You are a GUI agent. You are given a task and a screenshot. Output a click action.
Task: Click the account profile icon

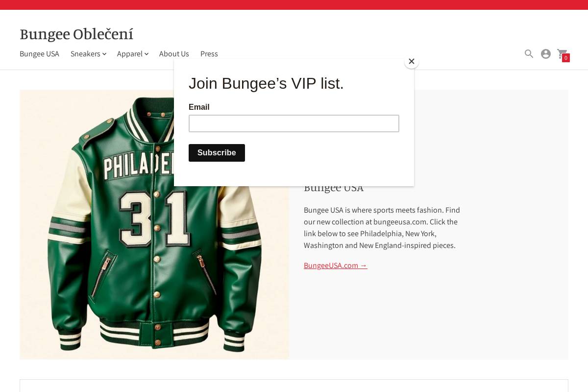546,54
